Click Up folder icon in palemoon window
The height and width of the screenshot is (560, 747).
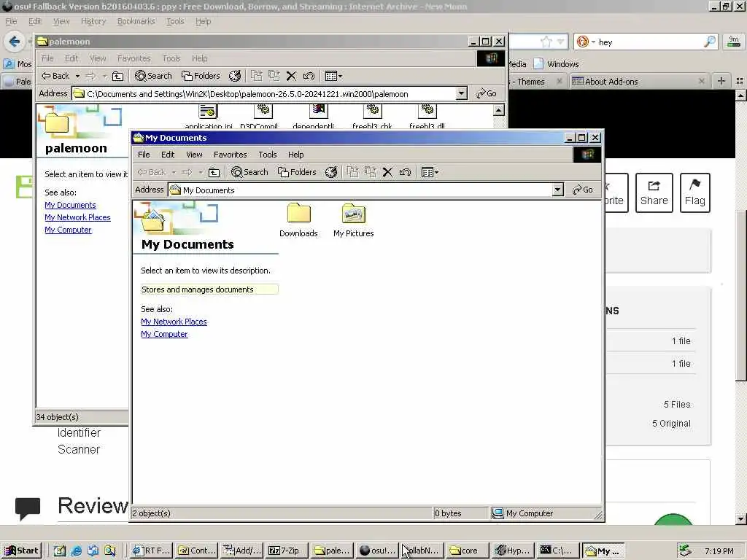(x=117, y=76)
